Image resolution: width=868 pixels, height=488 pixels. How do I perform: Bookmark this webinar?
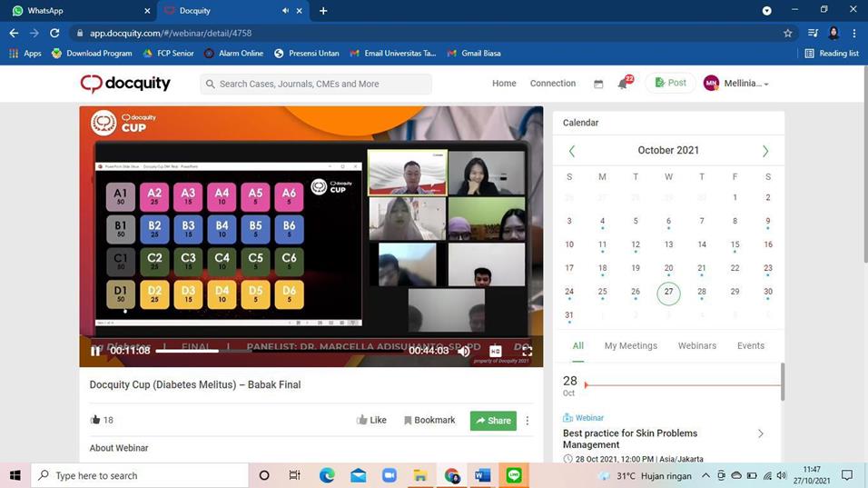tap(429, 420)
